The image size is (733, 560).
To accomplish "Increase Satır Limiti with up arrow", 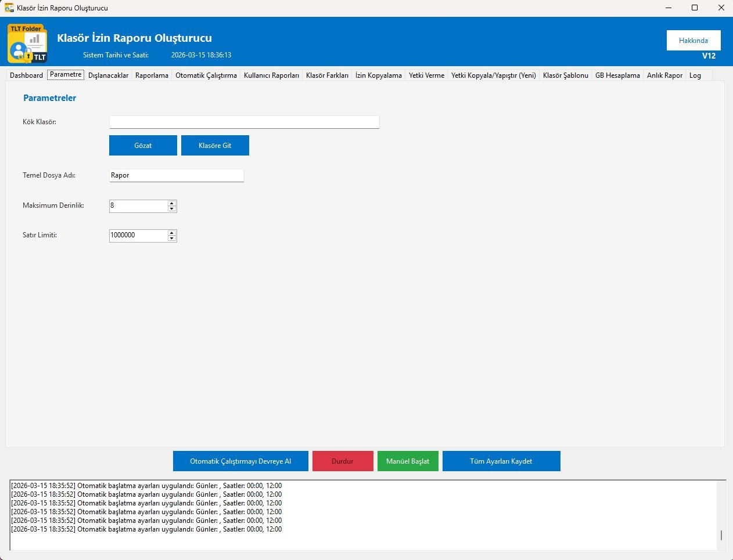I will (x=171, y=233).
